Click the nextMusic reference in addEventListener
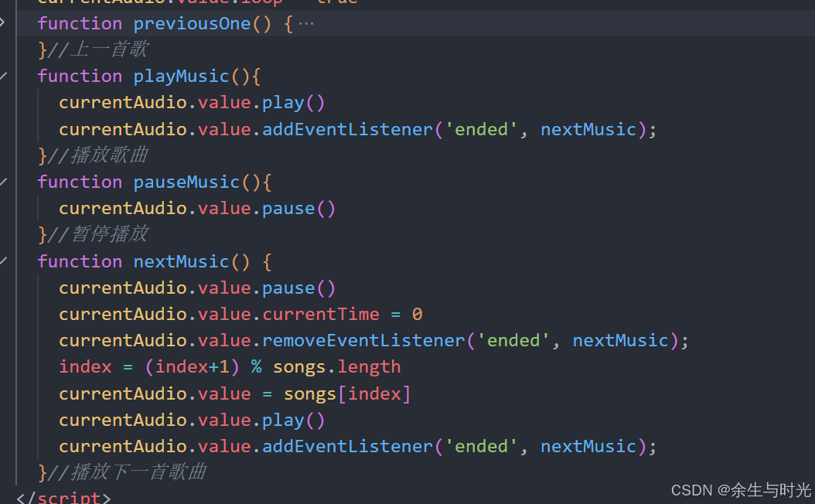815x504 pixels. coord(588,128)
